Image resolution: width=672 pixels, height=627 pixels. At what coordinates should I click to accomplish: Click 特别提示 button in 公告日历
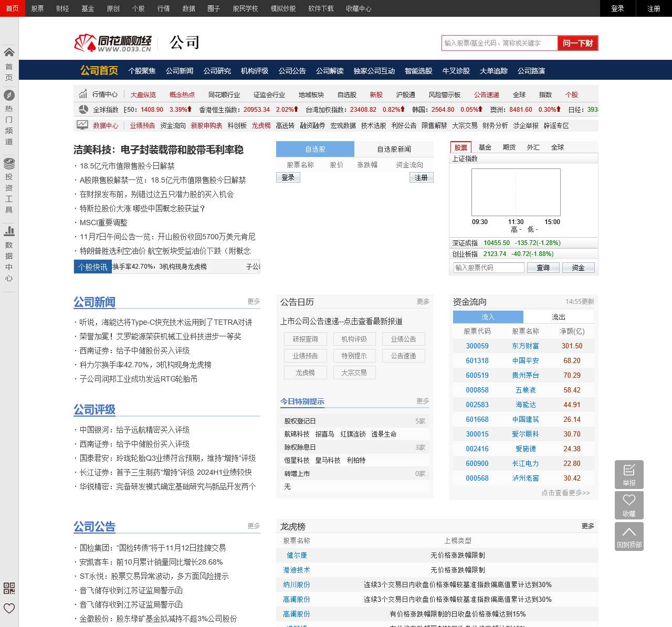pos(354,356)
